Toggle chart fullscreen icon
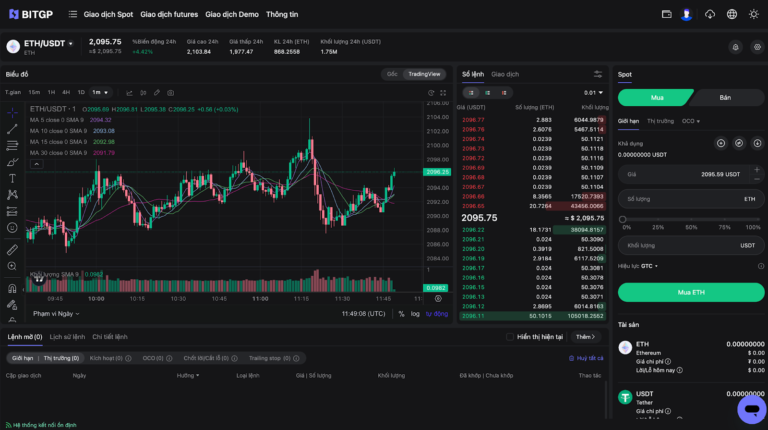768x430 pixels. coord(443,93)
